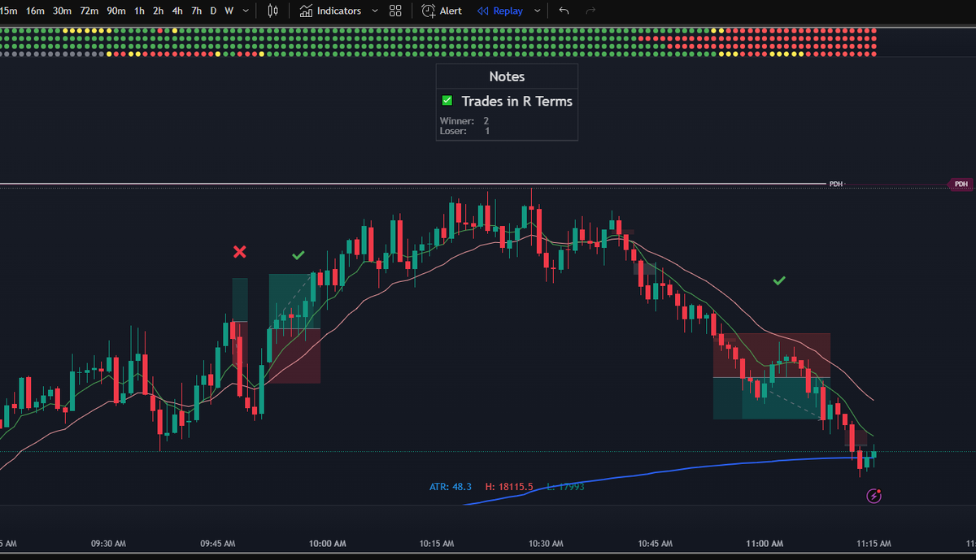Click the 11:15 AM time axis label
The image size is (976, 560).
point(874,543)
